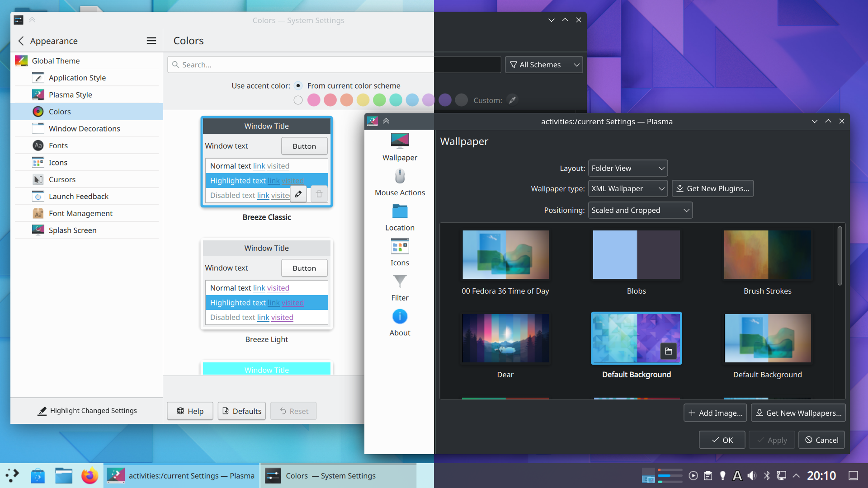
Task: Open the All Schemes filter dropdown
Action: tap(544, 65)
